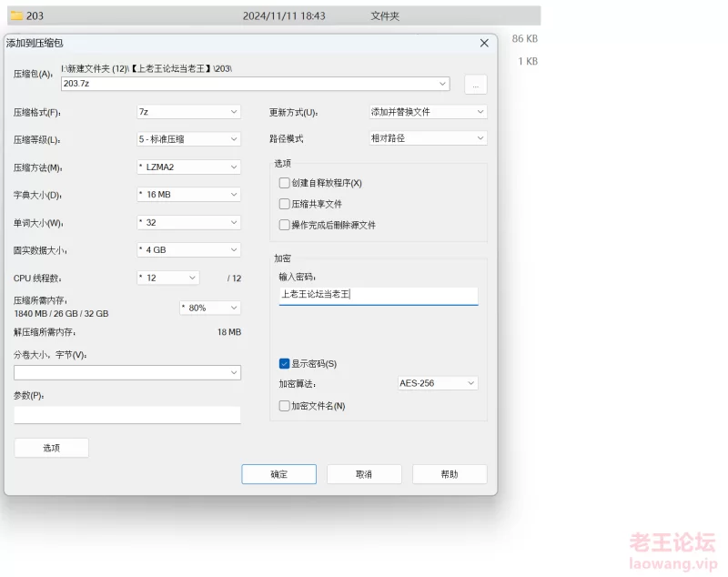Enable 操作完成后删除源文件 checkbox
This screenshot has width=728, height=577.
click(x=284, y=225)
